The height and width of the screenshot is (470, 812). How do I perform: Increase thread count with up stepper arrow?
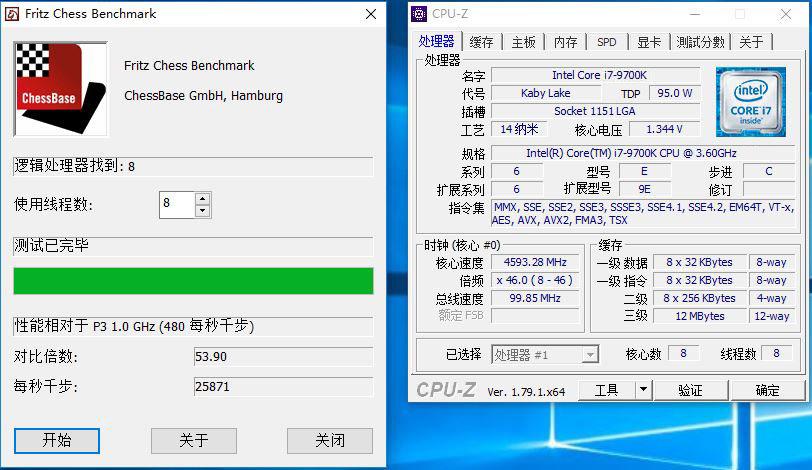pyautogui.click(x=203, y=198)
